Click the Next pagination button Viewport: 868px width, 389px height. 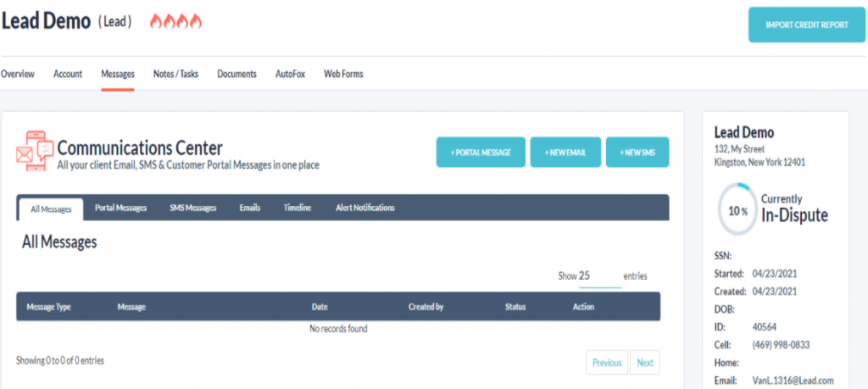click(x=645, y=363)
